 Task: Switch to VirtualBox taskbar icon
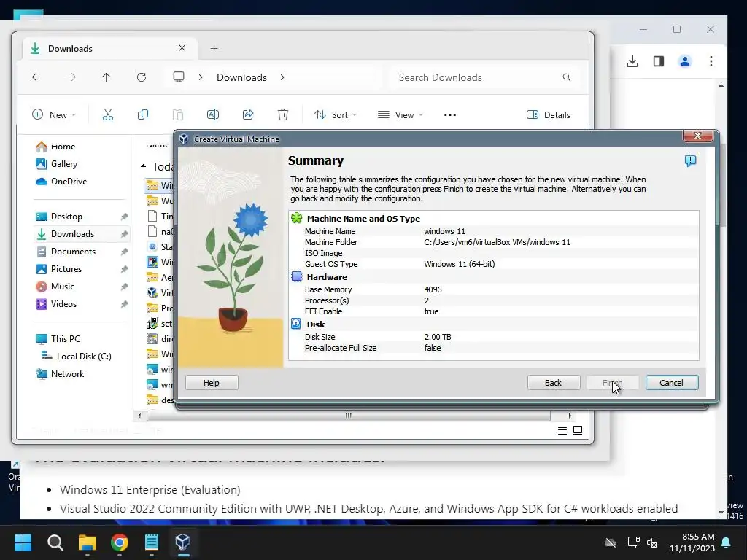click(x=183, y=542)
